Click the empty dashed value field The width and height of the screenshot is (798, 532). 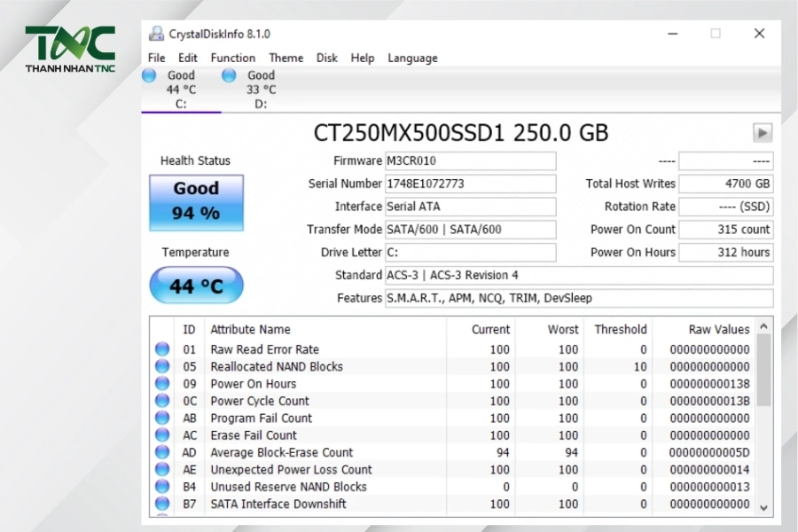click(726, 160)
